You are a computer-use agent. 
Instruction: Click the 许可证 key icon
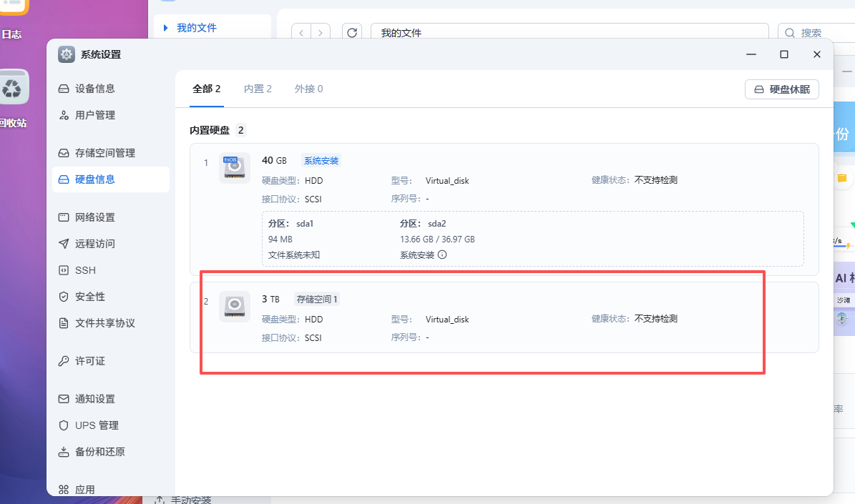(64, 361)
